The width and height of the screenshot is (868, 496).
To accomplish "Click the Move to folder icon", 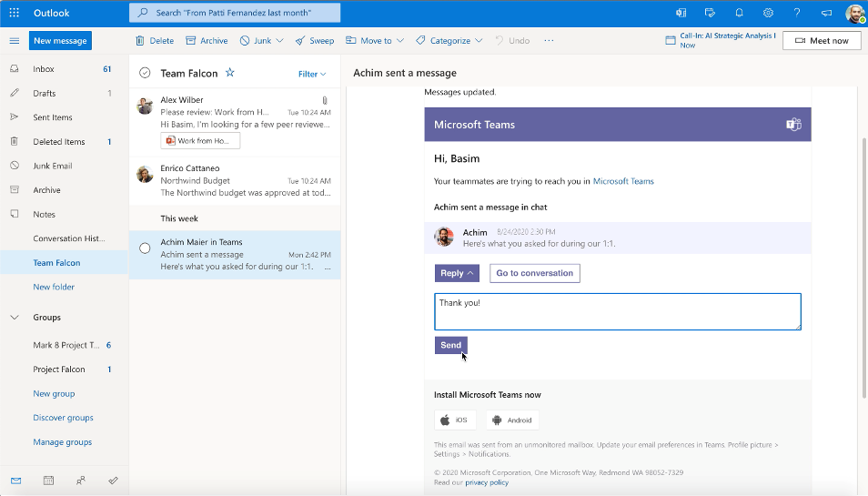I will tap(350, 40).
